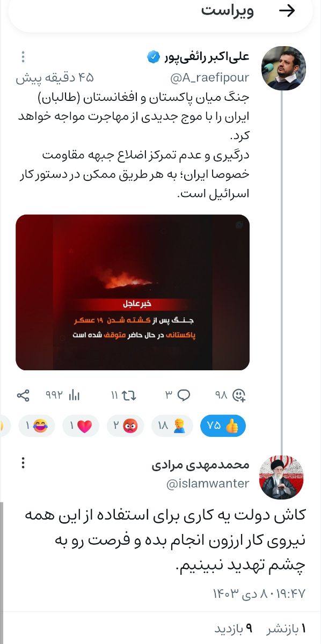Image resolution: width=321 pixels, height=644 pixels.
Task: Tap Mohammad Mahdi Moradi's avatar
Action: coord(282,478)
